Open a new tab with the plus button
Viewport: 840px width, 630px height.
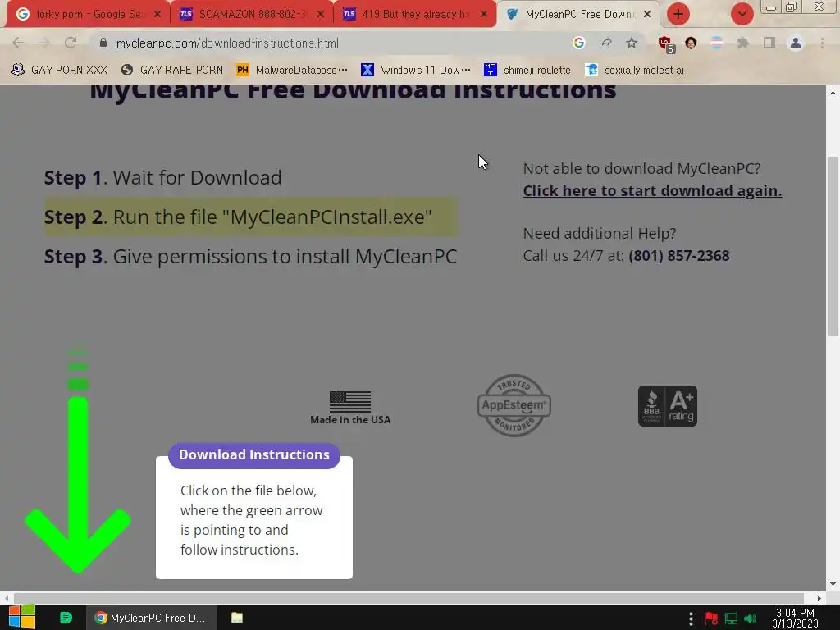(x=678, y=14)
